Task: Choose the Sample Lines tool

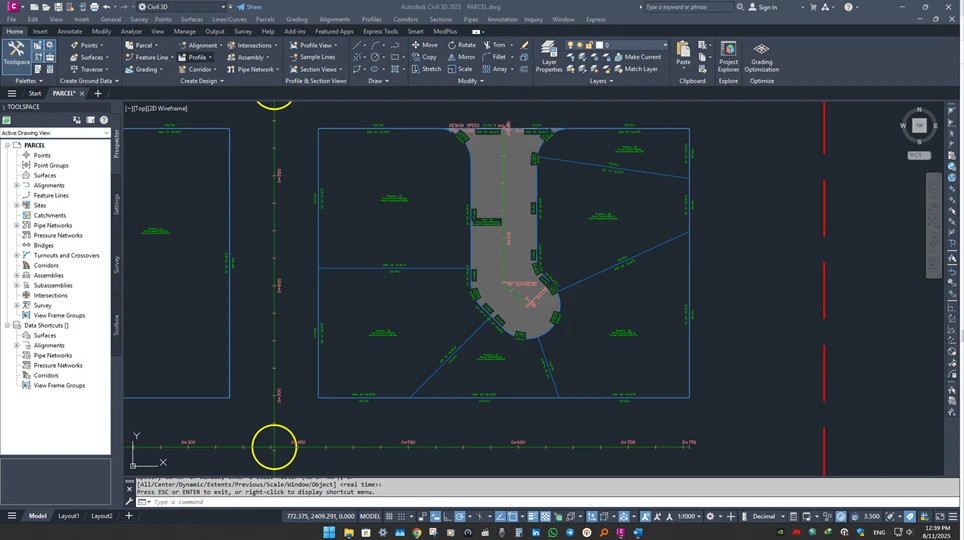Action: coord(312,57)
